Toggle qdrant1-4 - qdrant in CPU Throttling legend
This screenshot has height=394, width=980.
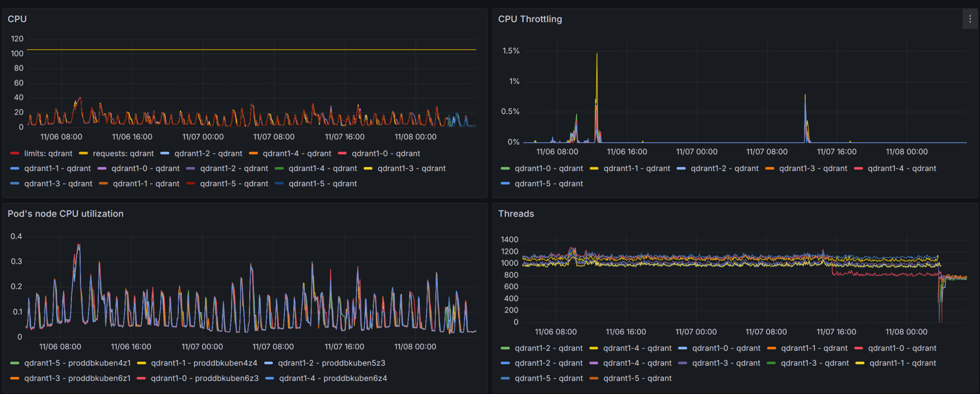[x=902, y=168]
